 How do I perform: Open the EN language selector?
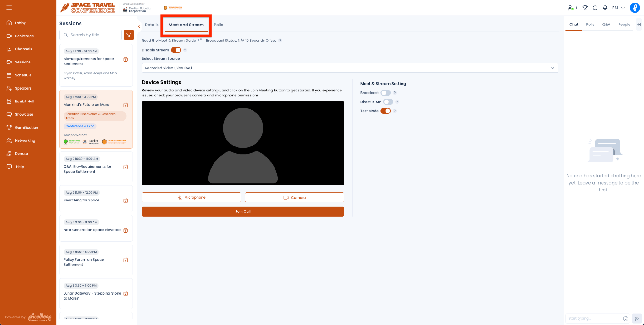618,8
